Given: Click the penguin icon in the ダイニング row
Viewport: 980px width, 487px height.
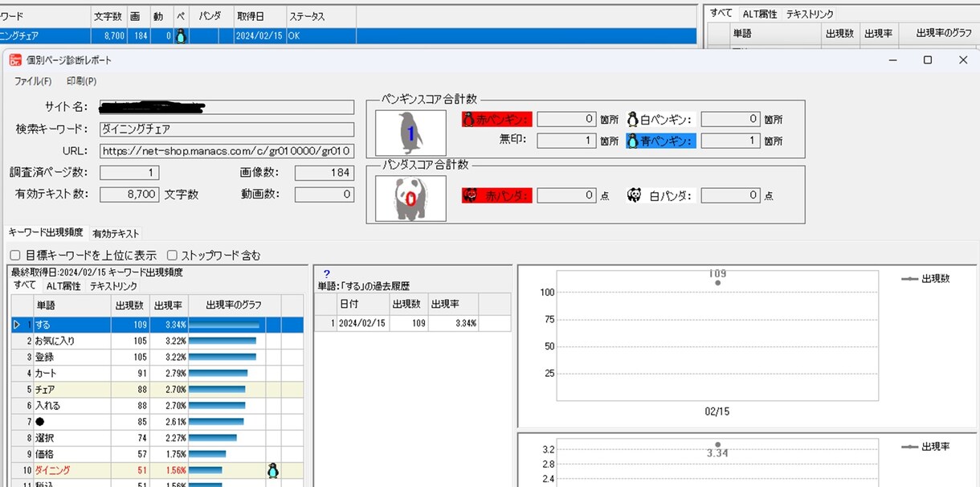Looking at the screenshot, I should pyautogui.click(x=273, y=470).
